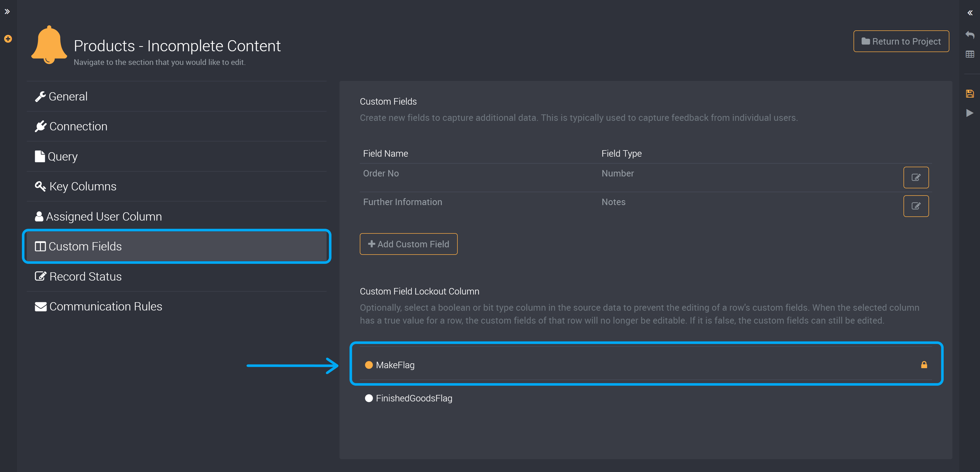Select the MakeFlag radio option
The image size is (980, 472).
(x=369, y=365)
